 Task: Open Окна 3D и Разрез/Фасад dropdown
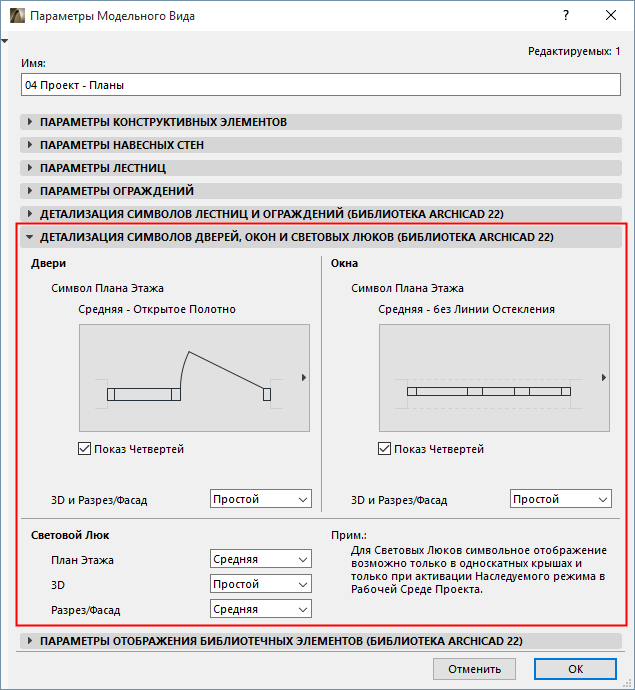561,499
